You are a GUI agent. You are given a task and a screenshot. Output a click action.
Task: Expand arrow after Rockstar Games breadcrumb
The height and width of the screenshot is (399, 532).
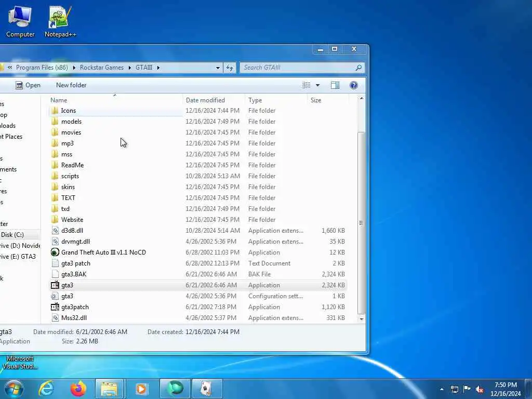point(129,68)
